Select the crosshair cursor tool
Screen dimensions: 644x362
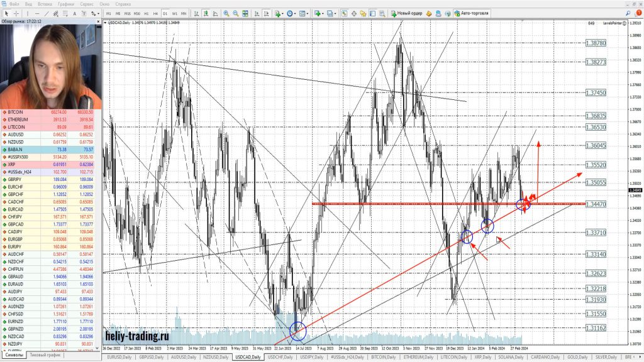pos(15,13)
